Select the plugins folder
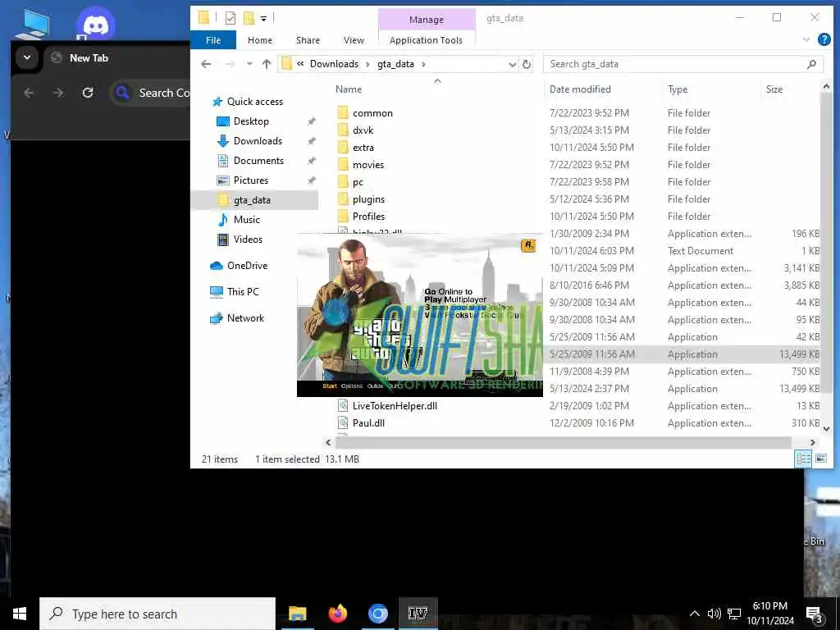 368,199
